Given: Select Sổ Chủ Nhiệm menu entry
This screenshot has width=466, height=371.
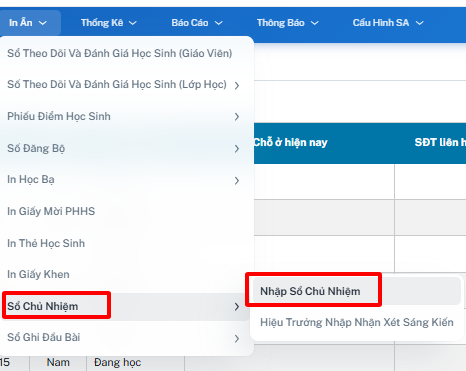Looking at the screenshot, I should coord(125,307).
